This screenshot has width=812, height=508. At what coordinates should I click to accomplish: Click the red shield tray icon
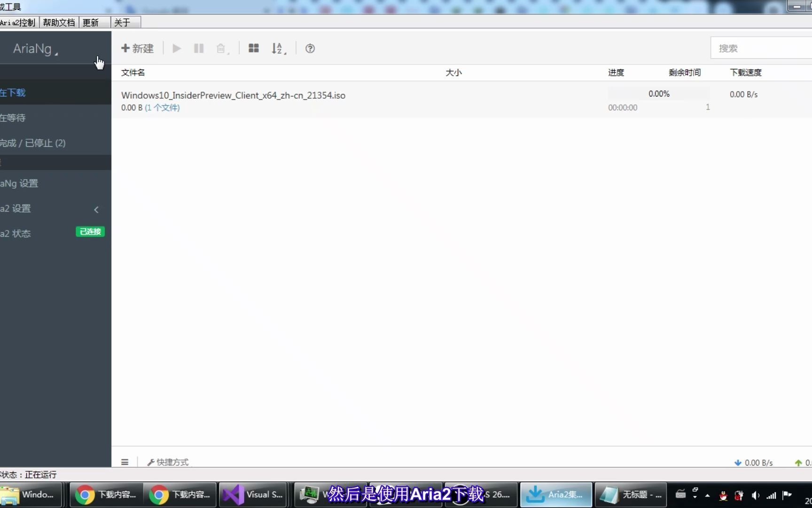(739, 495)
